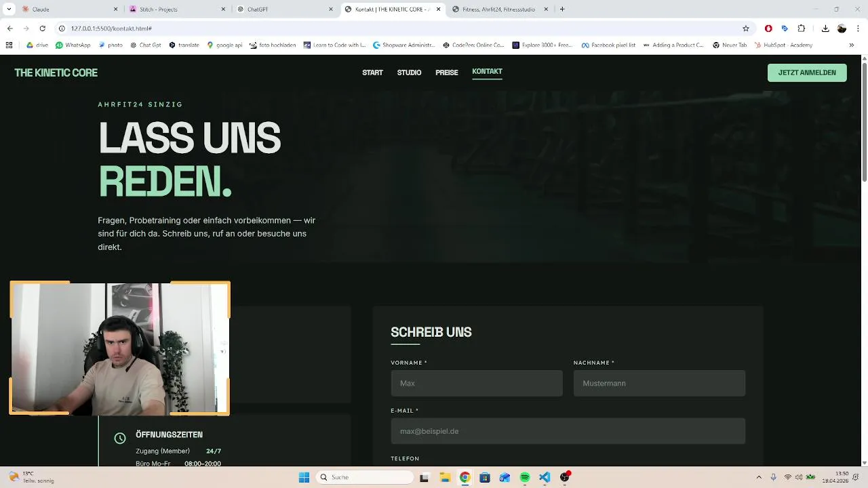Screen dimensions: 868x488
Task: Show hidden tray icons chevron
Action: pyautogui.click(x=759, y=477)
